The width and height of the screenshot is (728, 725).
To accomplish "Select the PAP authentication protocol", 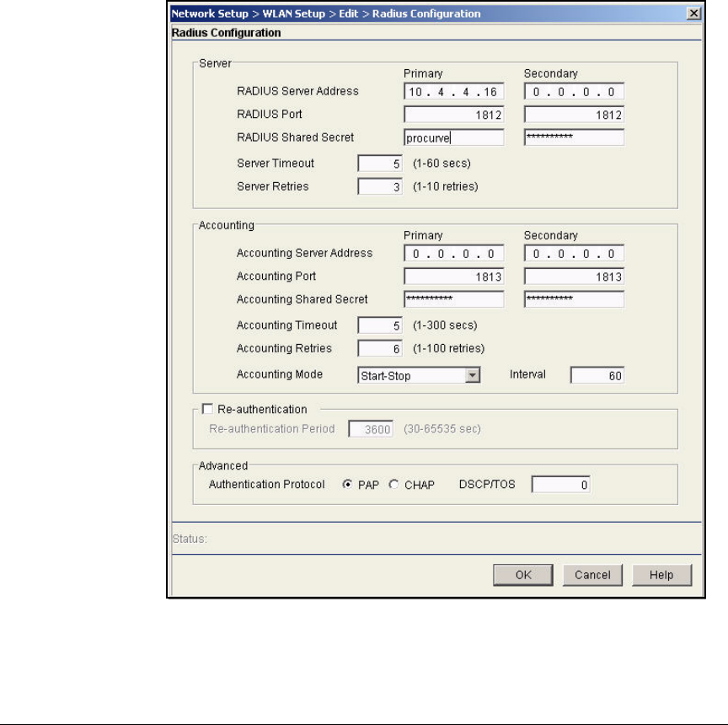I will [x=347, y=485].
